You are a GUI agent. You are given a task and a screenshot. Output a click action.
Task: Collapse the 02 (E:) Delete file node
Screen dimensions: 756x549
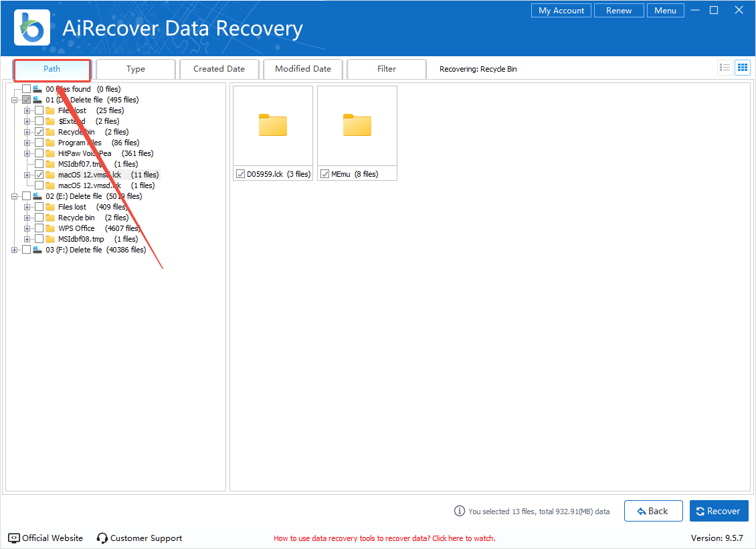pos(15,196)
